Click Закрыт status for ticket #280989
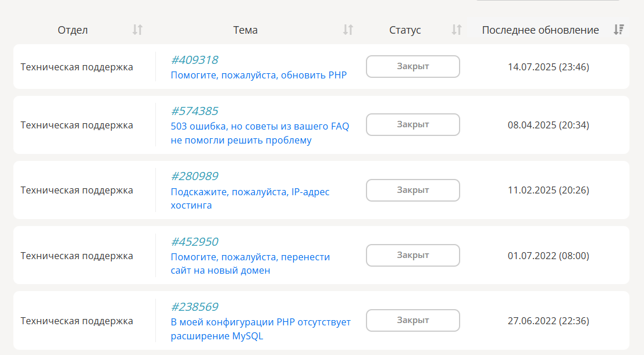The width and height of the screenshot is (644, 355). (x=412, y=190)
